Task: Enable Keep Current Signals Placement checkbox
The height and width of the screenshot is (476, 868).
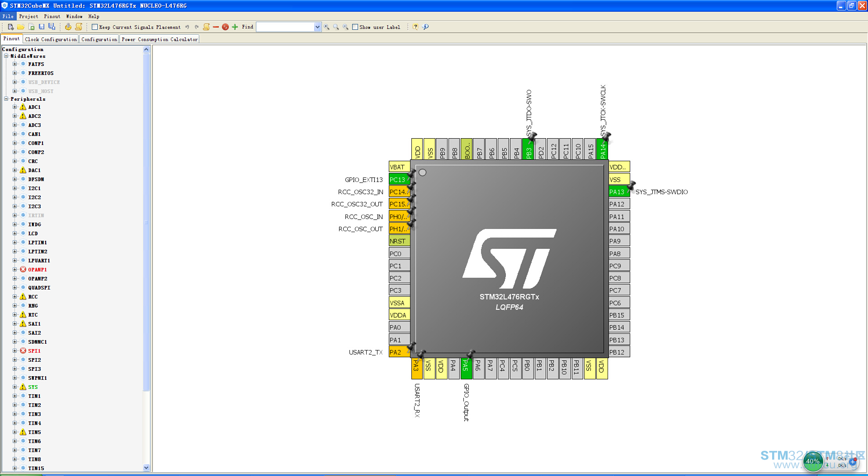Action: [x=95, y=27]
